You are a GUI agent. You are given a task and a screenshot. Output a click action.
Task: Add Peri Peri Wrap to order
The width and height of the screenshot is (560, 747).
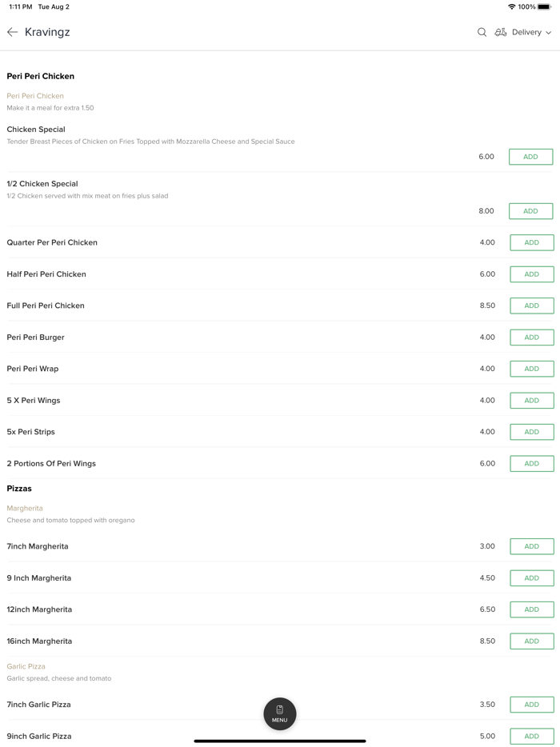(x=531, y=369)
